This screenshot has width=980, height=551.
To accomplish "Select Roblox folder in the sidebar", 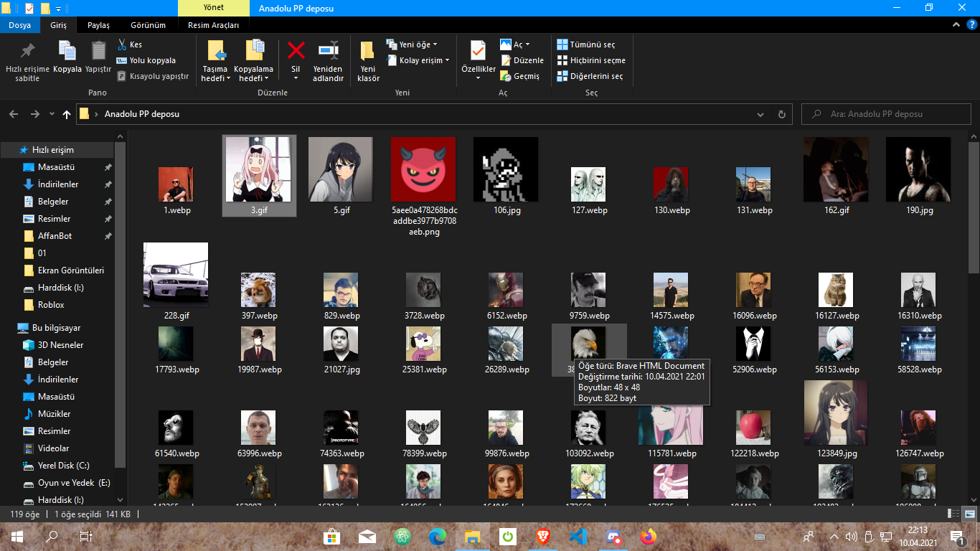I will (x=51, y=305).
